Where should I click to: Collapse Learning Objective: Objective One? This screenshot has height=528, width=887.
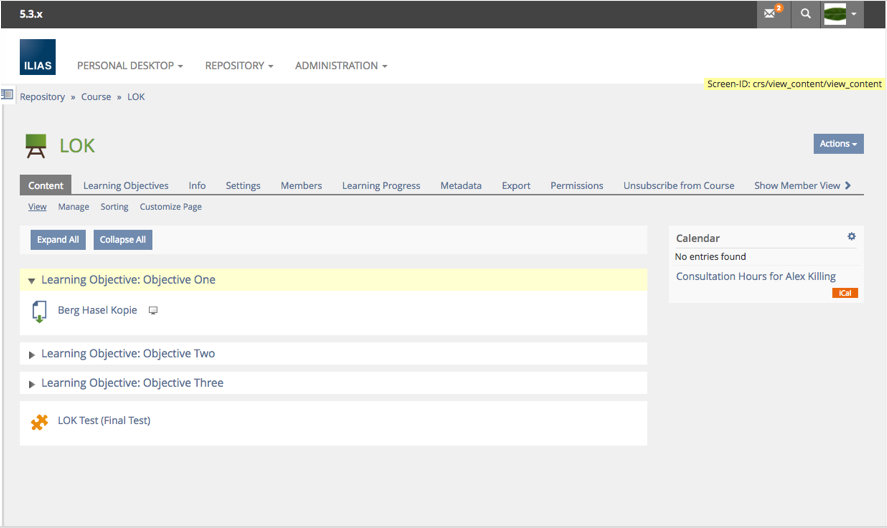click(32, 281)
